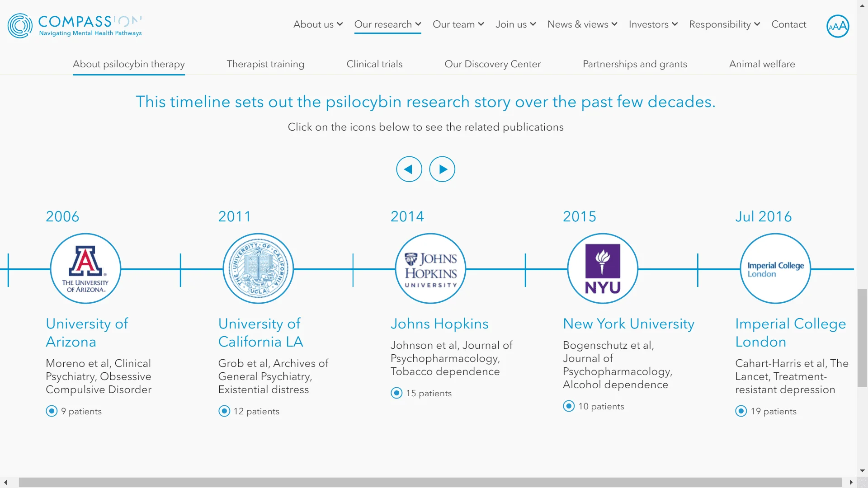Viewport: 868px width, 488px height.
Task: Open the text size accessibility icon
Action: point(838,26)
